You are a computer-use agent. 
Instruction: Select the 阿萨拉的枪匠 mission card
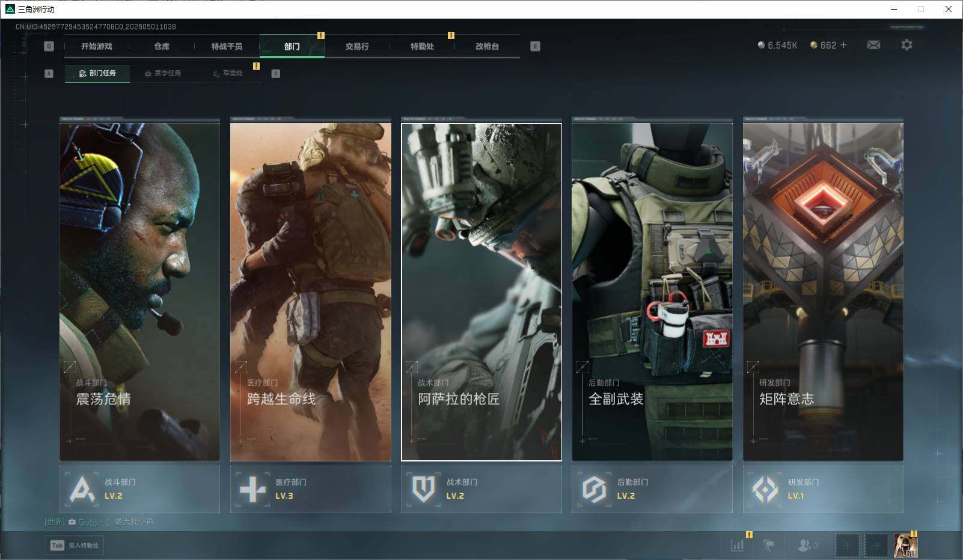pyautogui.click(x=481, y=291)
